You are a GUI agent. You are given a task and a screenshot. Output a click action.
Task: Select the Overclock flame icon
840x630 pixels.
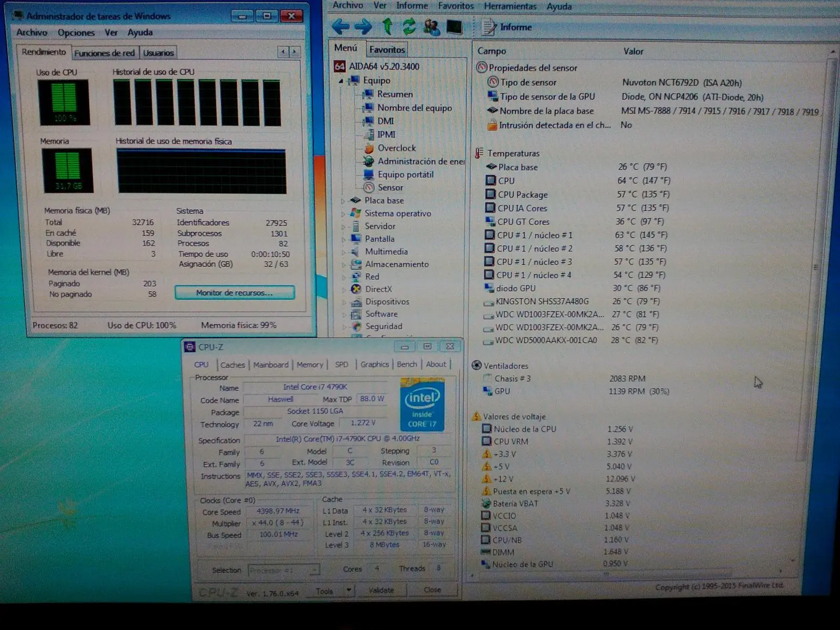point(369,148)
